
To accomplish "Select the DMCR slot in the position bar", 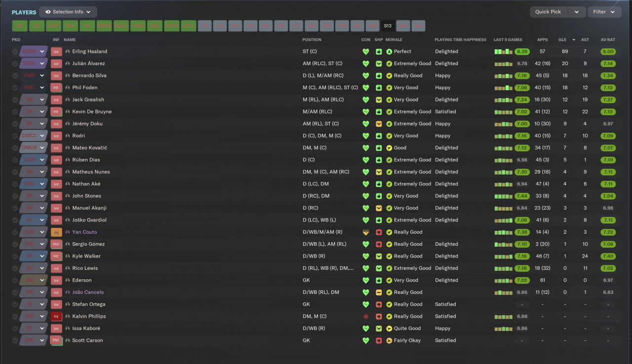I will tap(104, 26).
